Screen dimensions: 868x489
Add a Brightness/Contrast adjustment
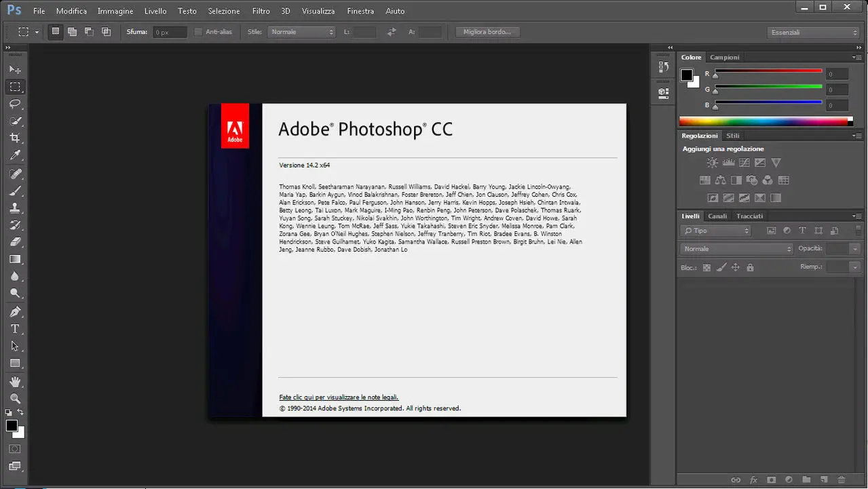click(x=712, y=163)
